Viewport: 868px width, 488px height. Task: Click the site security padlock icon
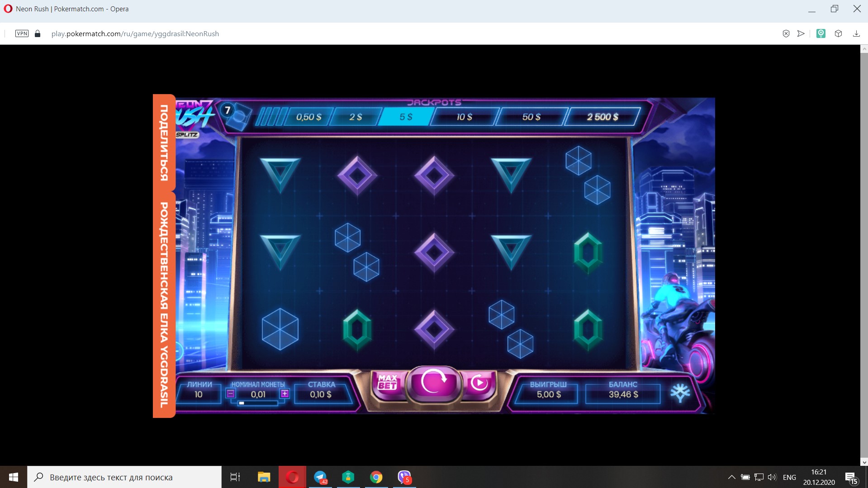(x=38, y=33)
